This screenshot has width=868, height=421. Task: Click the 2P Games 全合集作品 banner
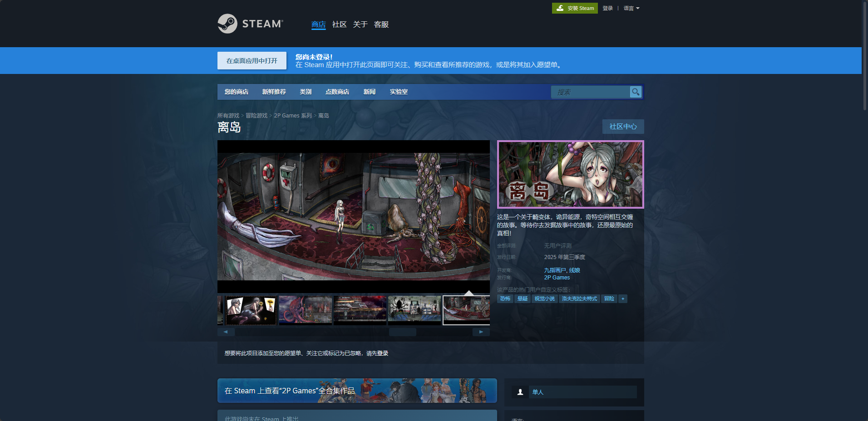(x=357, y=391)
